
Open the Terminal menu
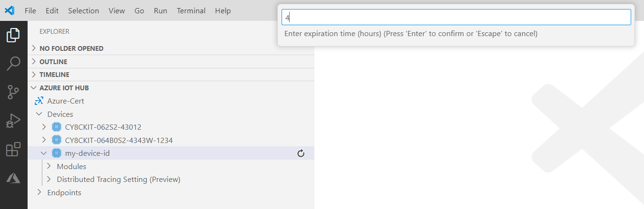(191, 10)
